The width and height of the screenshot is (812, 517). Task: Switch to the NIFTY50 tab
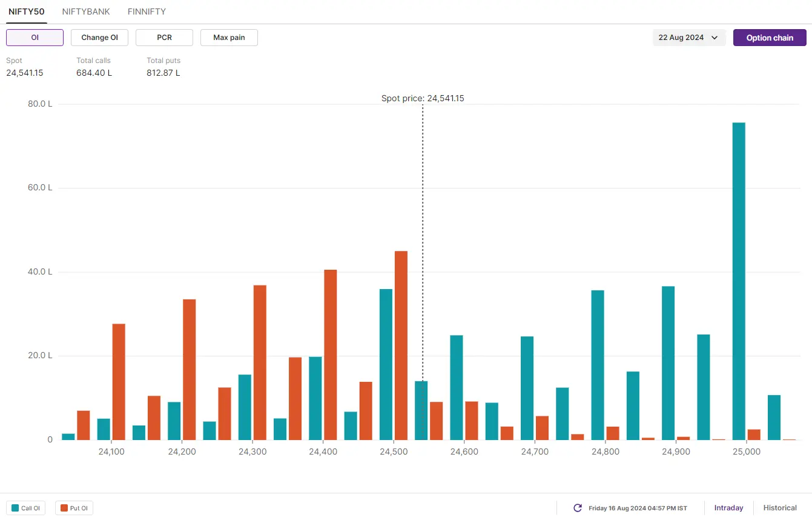[26, 12]
